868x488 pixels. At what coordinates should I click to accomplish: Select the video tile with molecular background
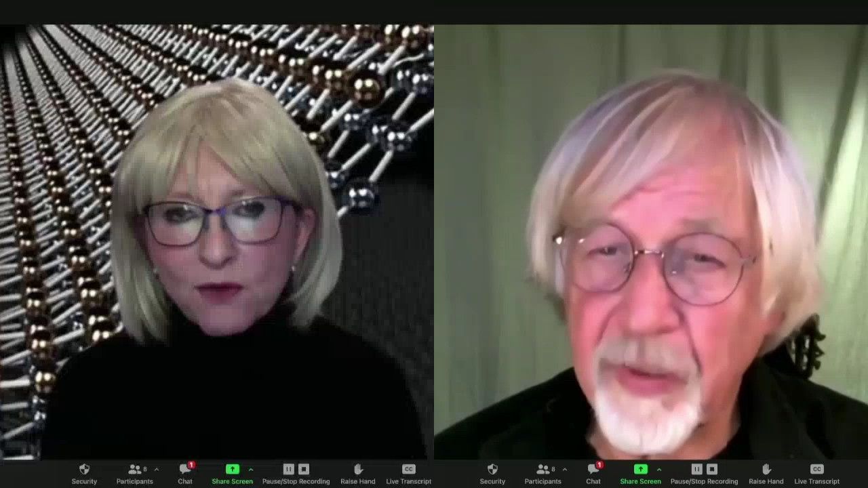[217, 237]
